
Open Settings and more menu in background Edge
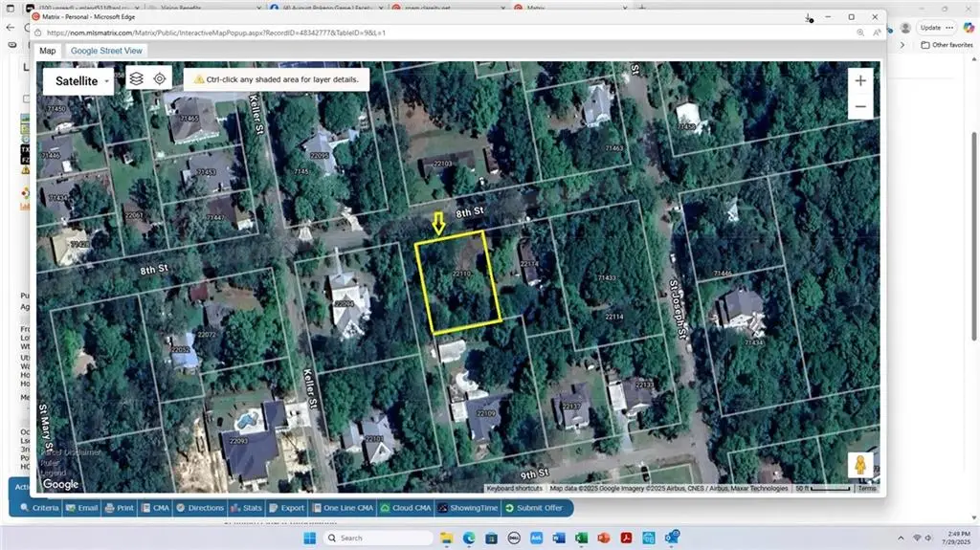[x=949, y=28]
